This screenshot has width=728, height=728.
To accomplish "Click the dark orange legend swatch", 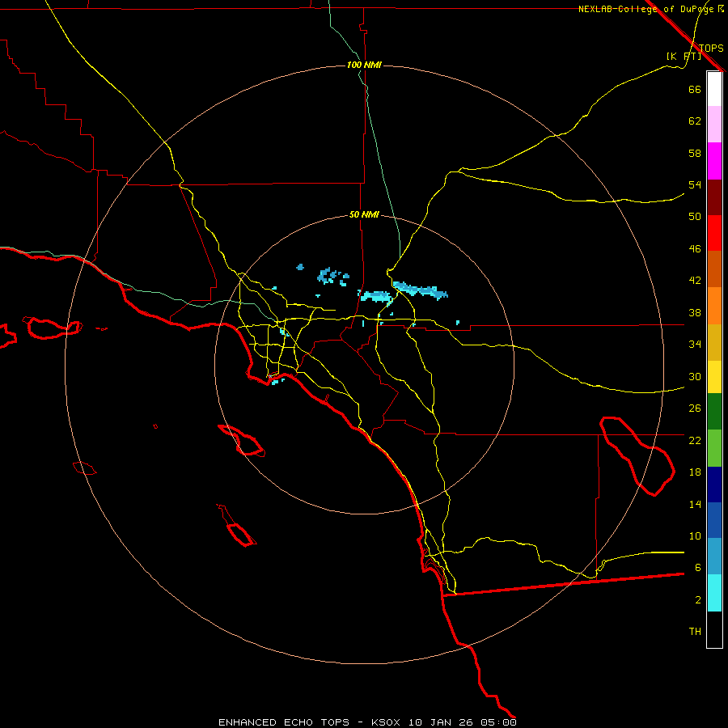I will click(x=714, y=269).
